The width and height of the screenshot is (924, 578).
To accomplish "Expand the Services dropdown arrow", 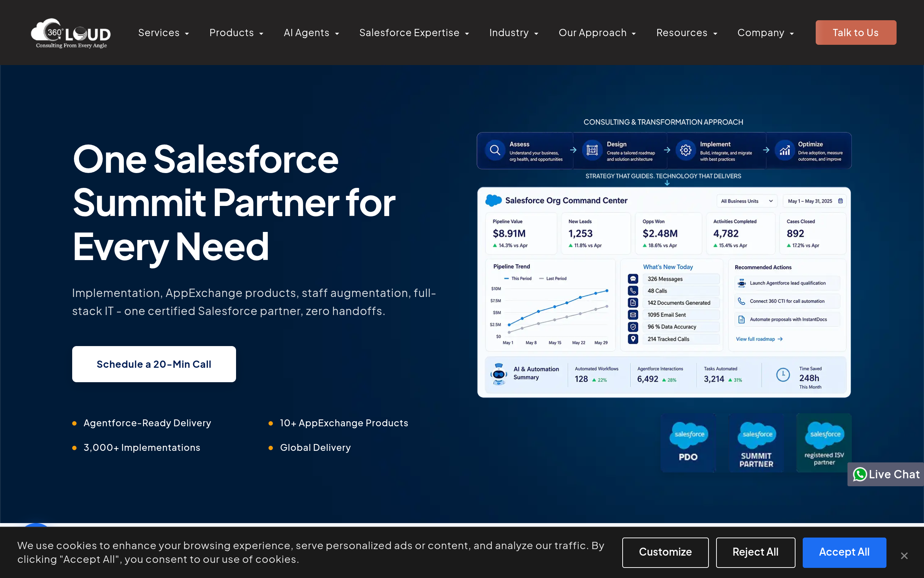I will point(187,34).
